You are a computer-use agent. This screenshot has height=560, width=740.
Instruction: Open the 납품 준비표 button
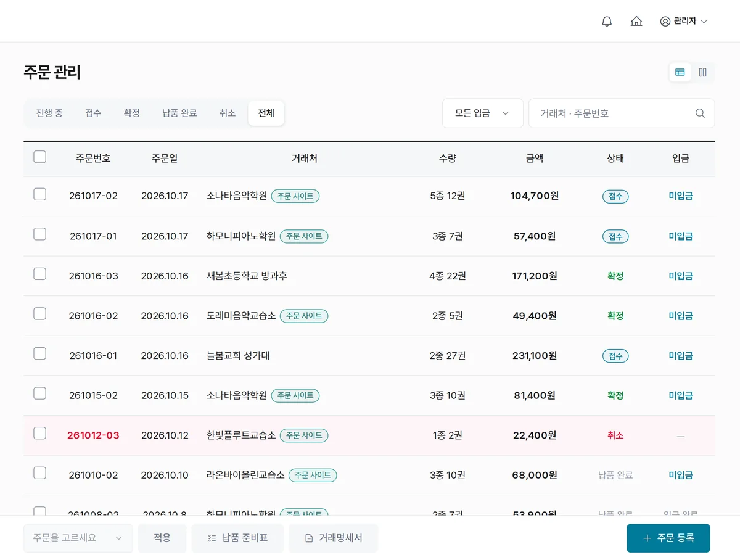(237, 538)
